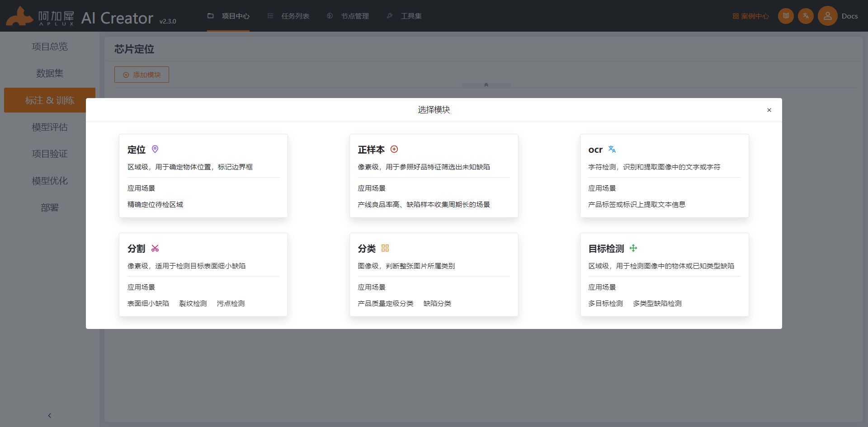Click the 表面细小缺陷 scenario tag
868x427 pixels.
(x=148, y=304)
